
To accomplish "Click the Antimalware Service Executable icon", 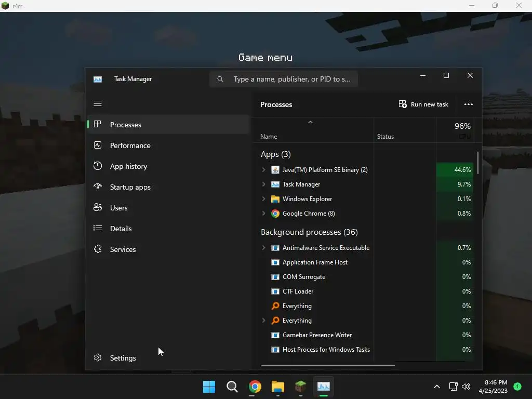I will pyautogui.click(x=275, y=248).
